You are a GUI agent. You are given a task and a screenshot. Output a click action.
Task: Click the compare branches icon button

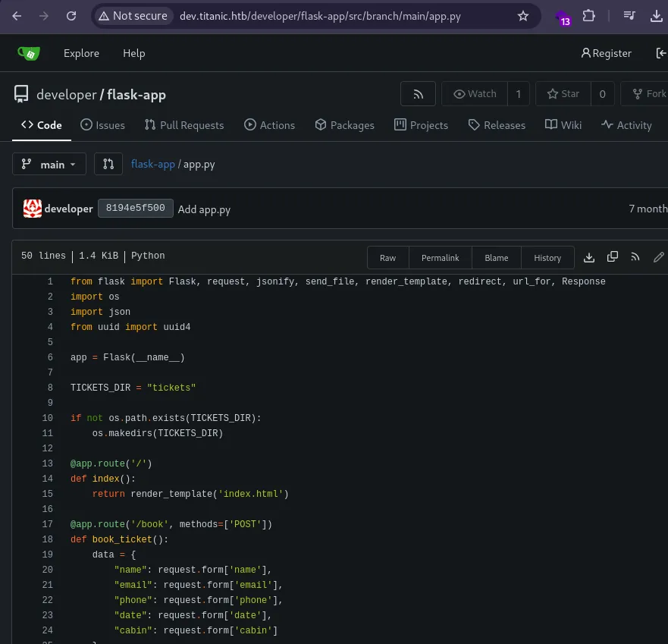point(108,164)
